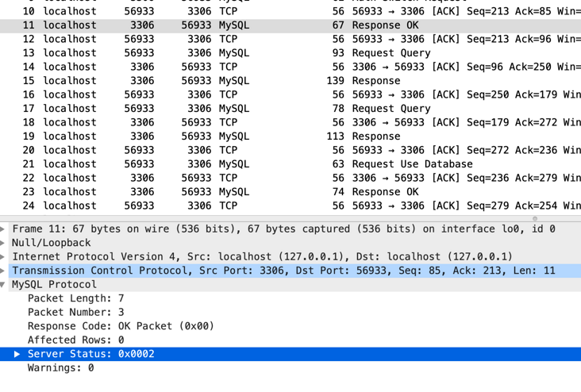
Task: Select packet 22 TCP ACK Seq=236
Action: [290, 178]
